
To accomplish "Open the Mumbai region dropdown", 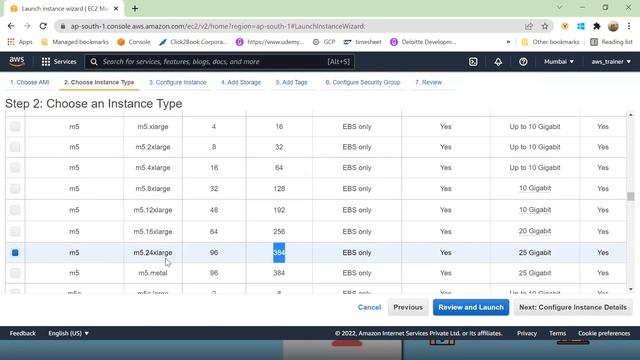I will tap(559, 62).
